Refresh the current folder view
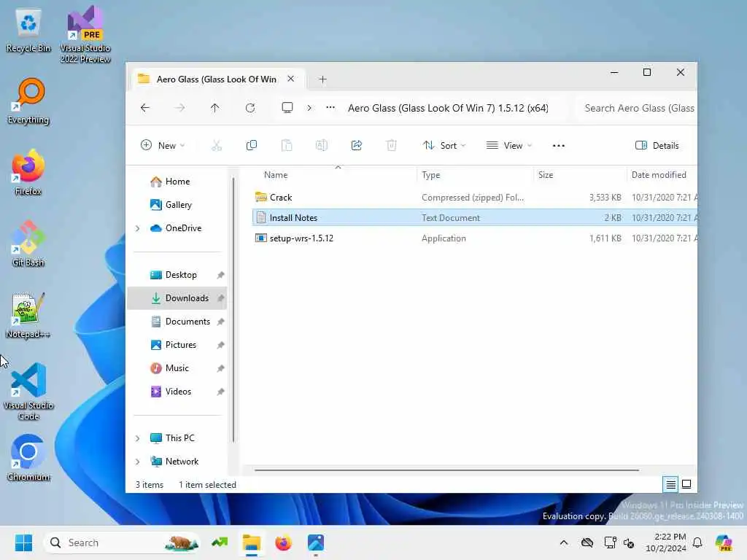Viewport: 747px width, 560px height. pyautogui.click(x=250, y=108)
